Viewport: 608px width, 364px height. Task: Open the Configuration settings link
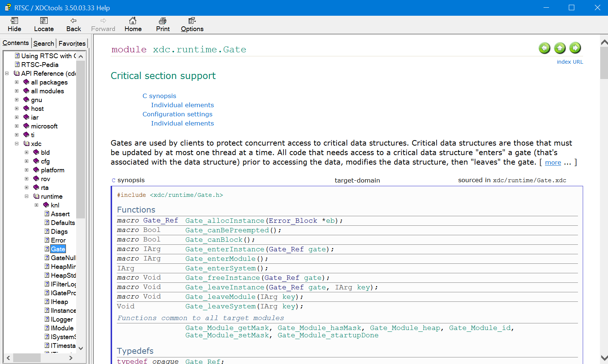pyautogui.click(x=177, y=114)
